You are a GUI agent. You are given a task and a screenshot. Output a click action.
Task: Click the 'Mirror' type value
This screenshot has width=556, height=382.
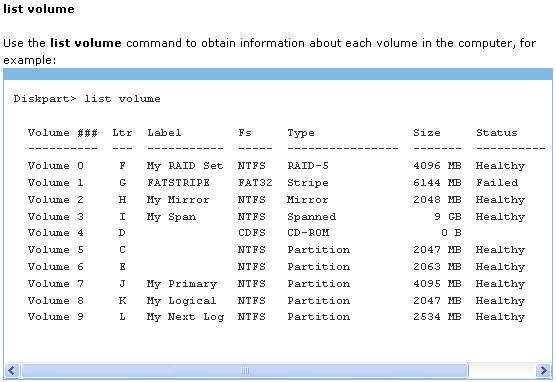point(307,200)
